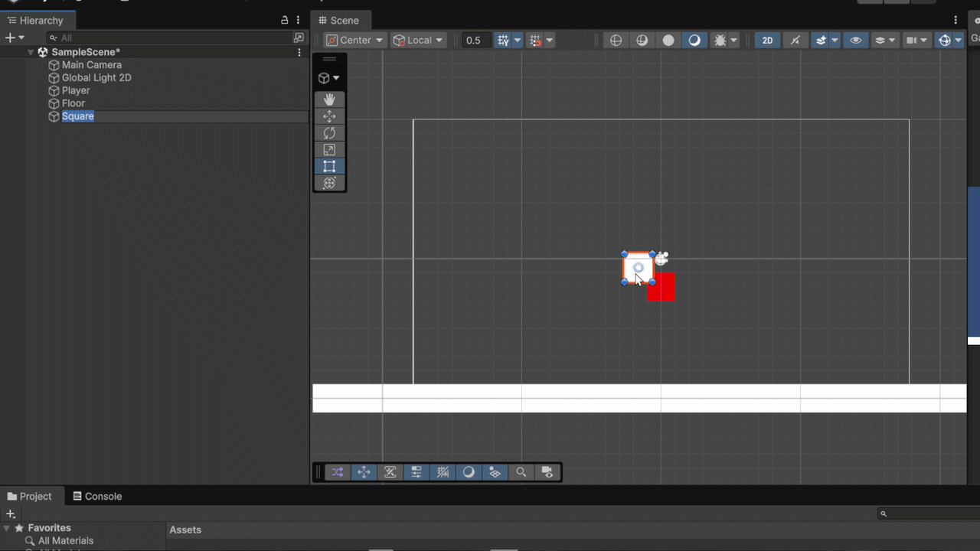Click the scene camera settings icon in bottom toolbar
This screenshot has width=980, height=551.
pyautogui.click(x=547, y=472)
